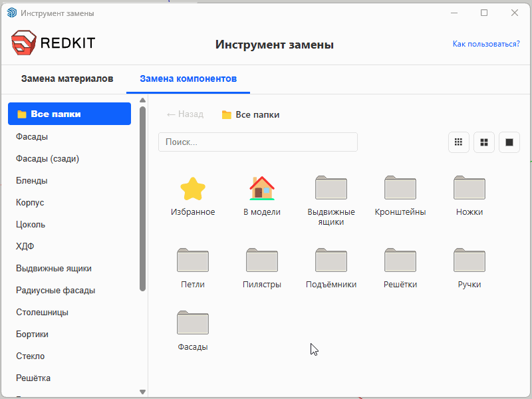Maximize the Инструмент замены window
Screen dimensions: 532x399
coord(484,13)
